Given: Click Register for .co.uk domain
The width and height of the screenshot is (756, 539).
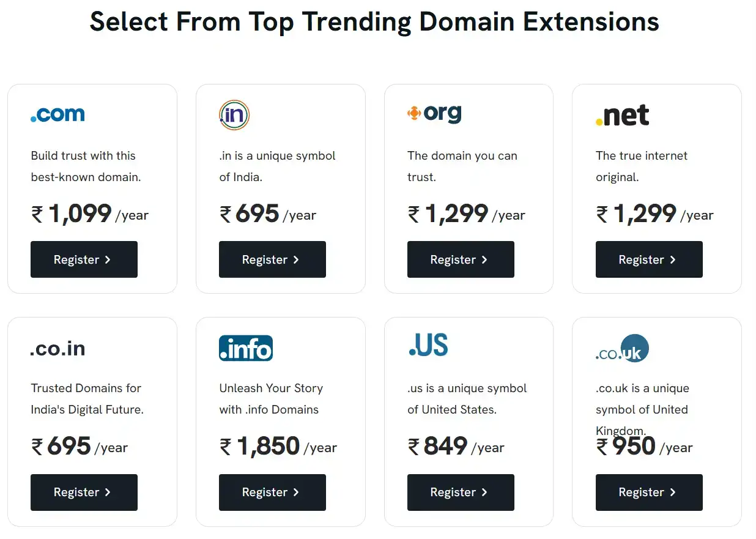Looking at the screenshot, I should coord(649,493).
